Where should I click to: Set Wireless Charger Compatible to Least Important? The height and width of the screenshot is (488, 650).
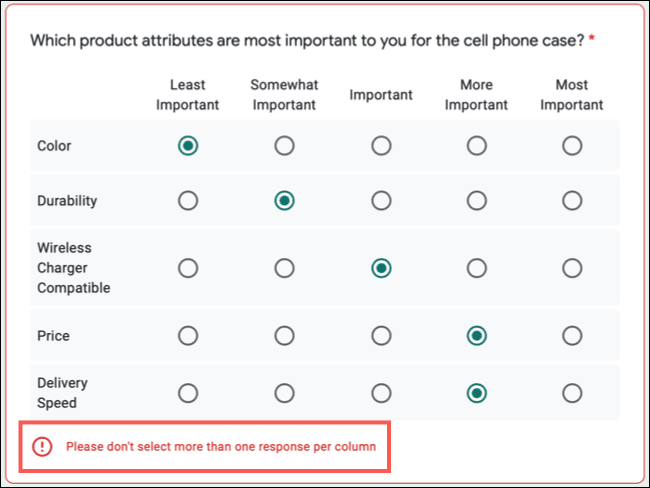(188, 268)
